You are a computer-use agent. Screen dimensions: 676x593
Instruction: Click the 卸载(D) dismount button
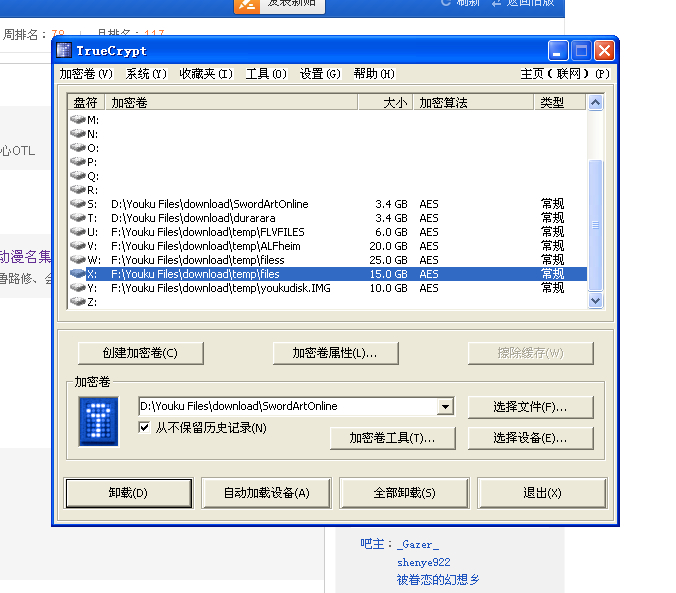[x=128, y=493]
